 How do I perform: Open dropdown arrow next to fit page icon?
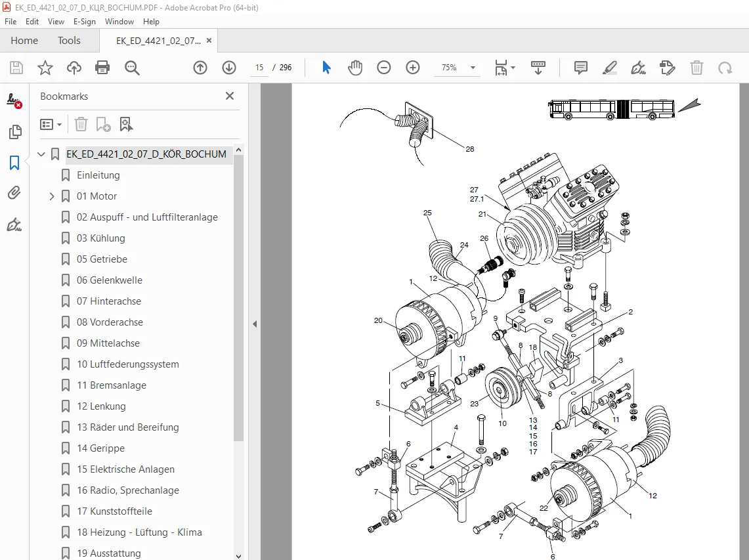tap(513, 68)
